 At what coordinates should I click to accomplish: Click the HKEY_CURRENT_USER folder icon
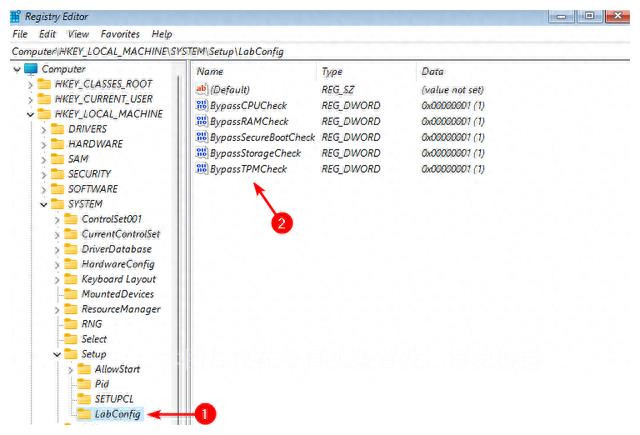44,99
